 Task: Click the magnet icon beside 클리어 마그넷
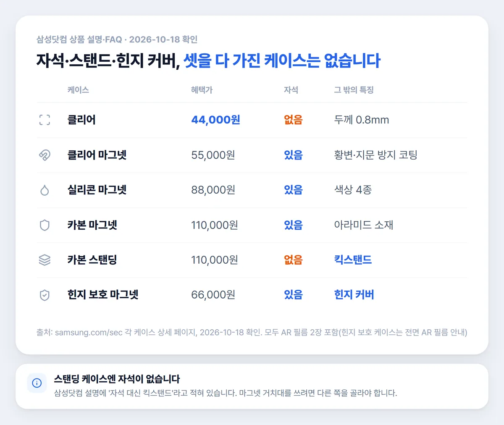click(45, 155)
